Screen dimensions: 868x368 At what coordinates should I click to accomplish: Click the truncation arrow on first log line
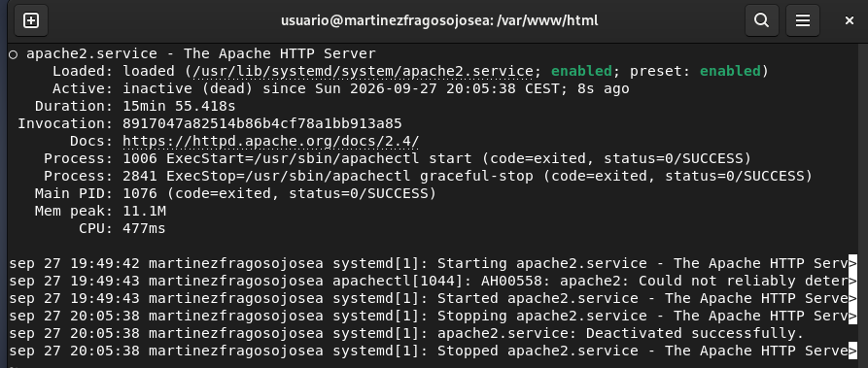(x=852, y=263)
